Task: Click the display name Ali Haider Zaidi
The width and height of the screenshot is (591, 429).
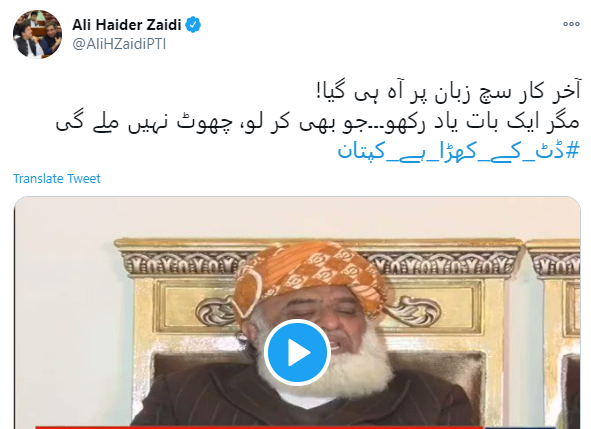Action: pyautogui.click(x=127, y=25)
